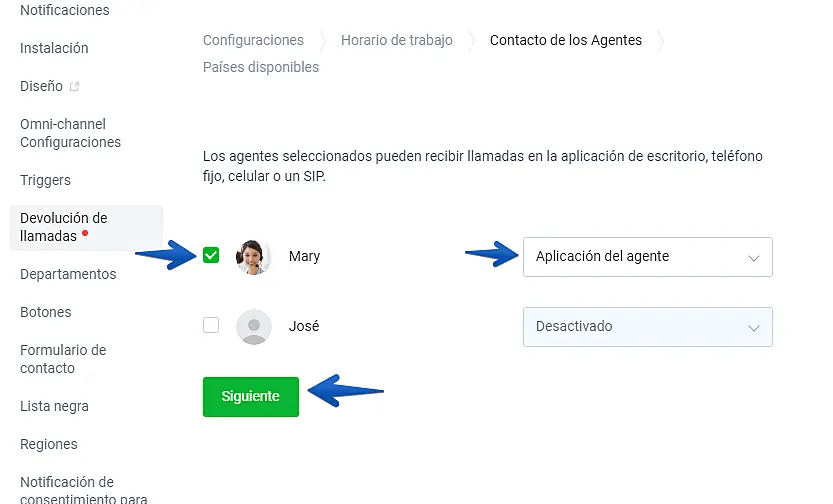Go to Instalación sidebar item
Image resolution: width=833 pixels, height=504 pixels.
(54, 48)
